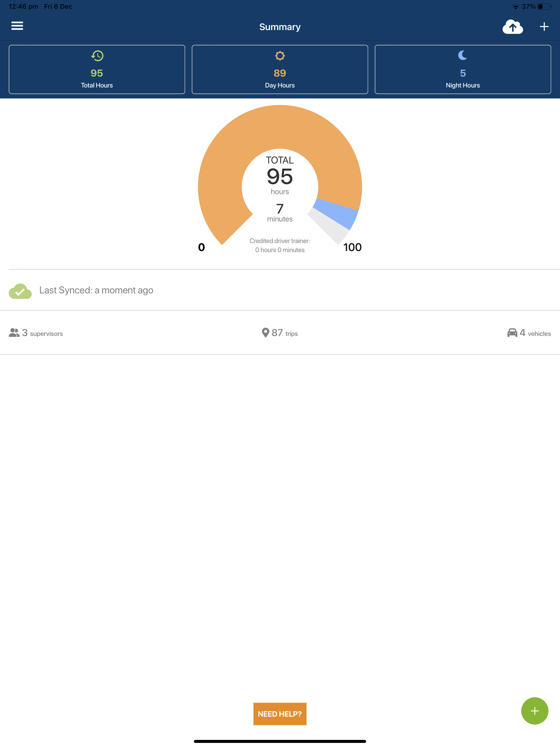Open the 4 vehicles entry
The height and width of the screenshot is (747, 560).
(529, 333)
